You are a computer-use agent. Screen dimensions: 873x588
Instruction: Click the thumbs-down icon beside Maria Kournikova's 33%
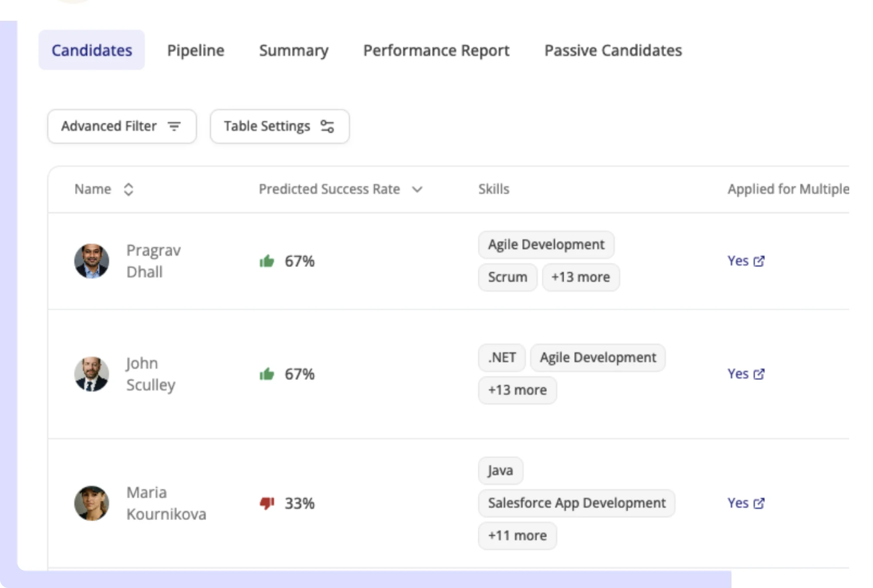[x=267, y=503]
